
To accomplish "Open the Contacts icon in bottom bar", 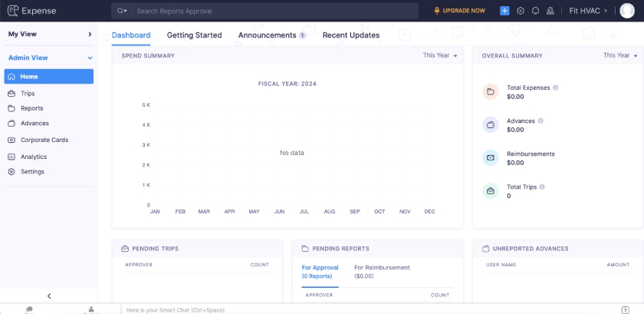I will [x=90, y=310].
